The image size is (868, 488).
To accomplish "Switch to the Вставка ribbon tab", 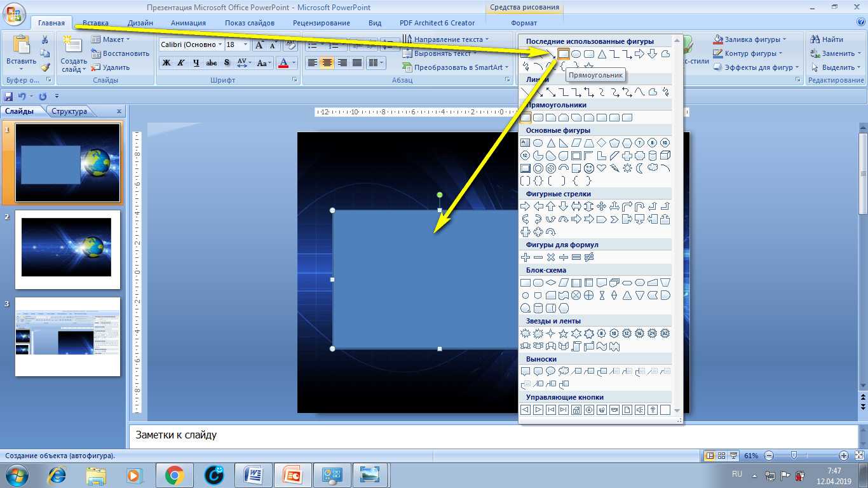I will tap(95, 23).
